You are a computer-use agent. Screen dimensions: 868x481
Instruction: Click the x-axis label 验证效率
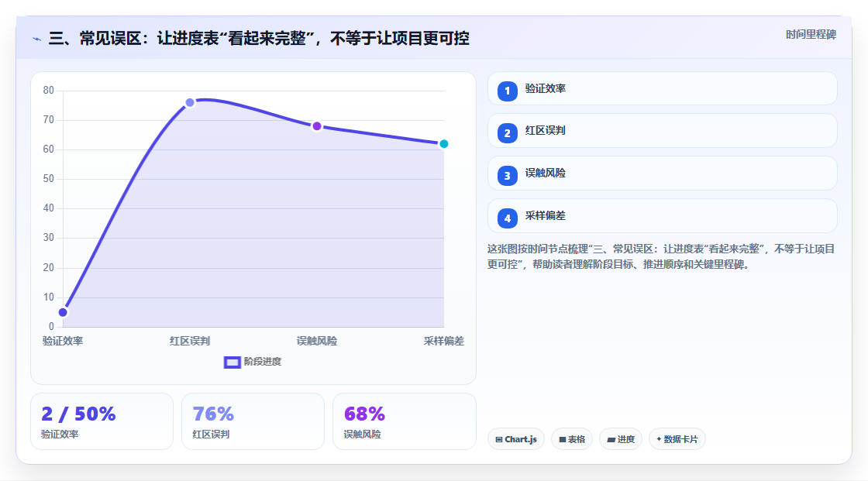pyautogui.click(x=63, y=341)
